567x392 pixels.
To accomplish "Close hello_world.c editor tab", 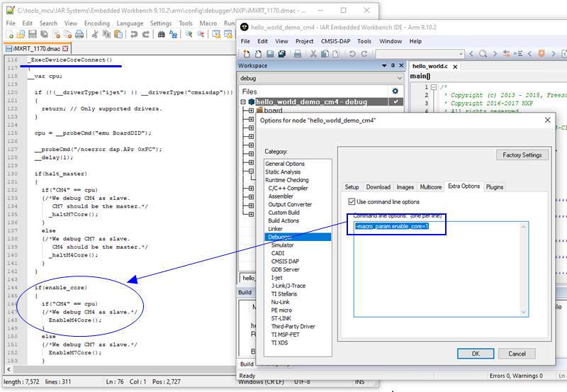I will coord(455,67).
